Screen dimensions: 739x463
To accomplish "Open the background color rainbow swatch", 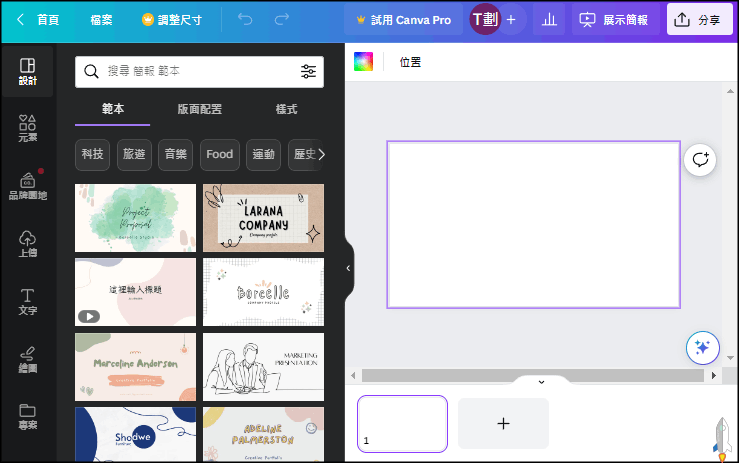I will tap(363, 62).
